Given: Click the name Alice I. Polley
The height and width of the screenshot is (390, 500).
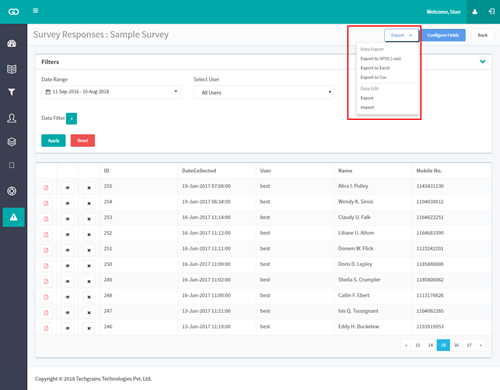Looking at the screenshot, I should pyautogui.click(x=353, y=186).
